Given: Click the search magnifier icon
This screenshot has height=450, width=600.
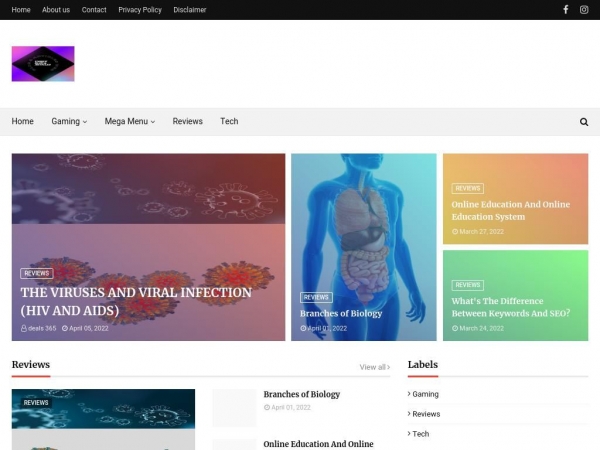Looking at the screenshot, I should (584, 122).
